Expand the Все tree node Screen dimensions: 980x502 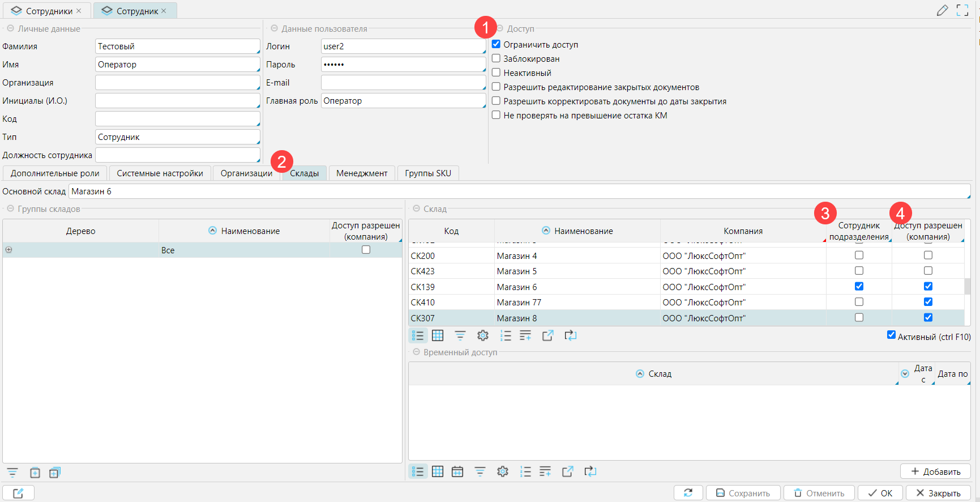pos(9,250)
